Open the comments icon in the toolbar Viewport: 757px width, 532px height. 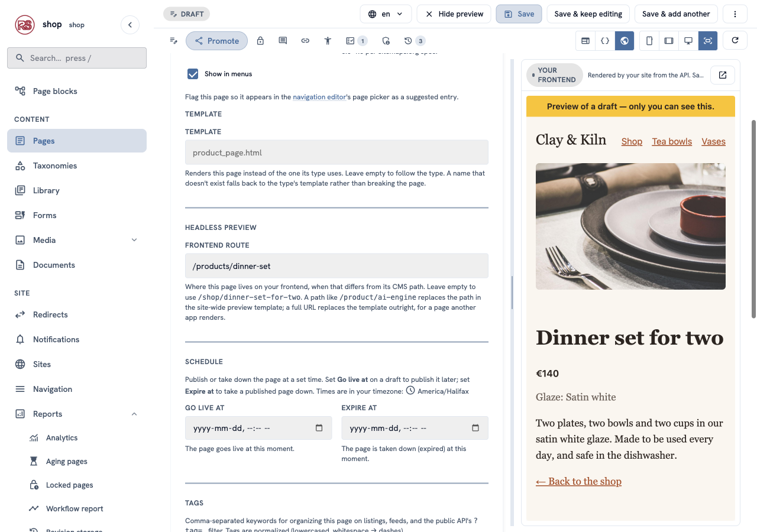pos(283,41)
